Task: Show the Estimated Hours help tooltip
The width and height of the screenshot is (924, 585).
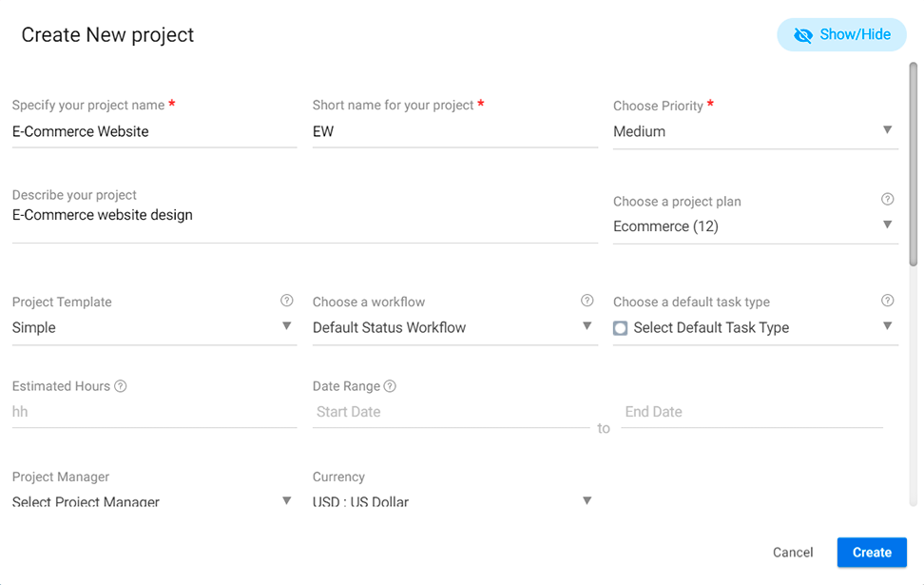Action: pyautogui.click(x=120, y=386)
